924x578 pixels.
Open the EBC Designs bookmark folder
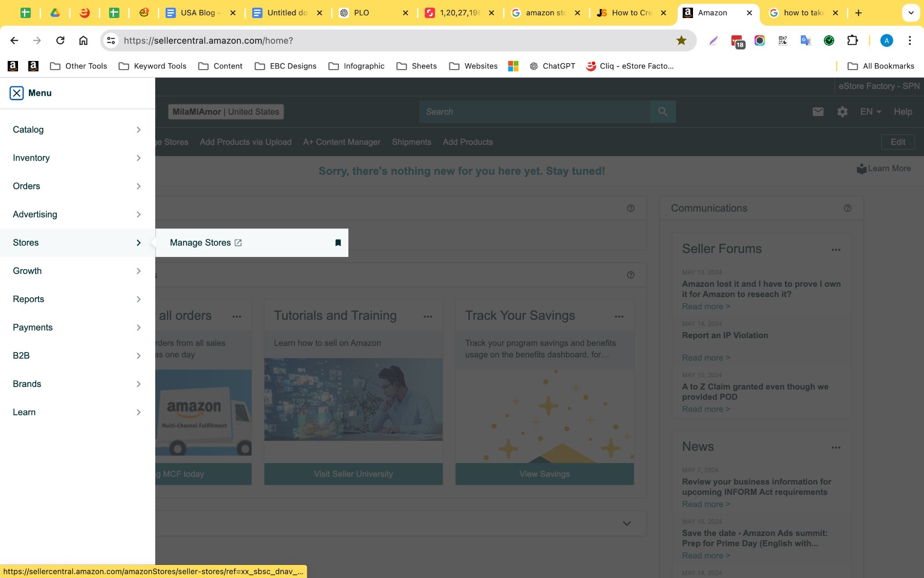(x=286, y=66)
